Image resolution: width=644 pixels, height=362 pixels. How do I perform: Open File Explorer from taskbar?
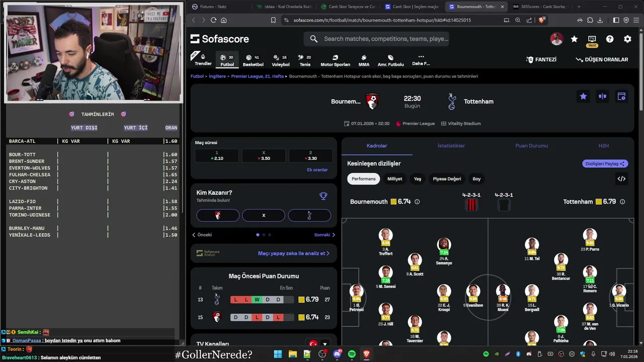coord(292,354)
